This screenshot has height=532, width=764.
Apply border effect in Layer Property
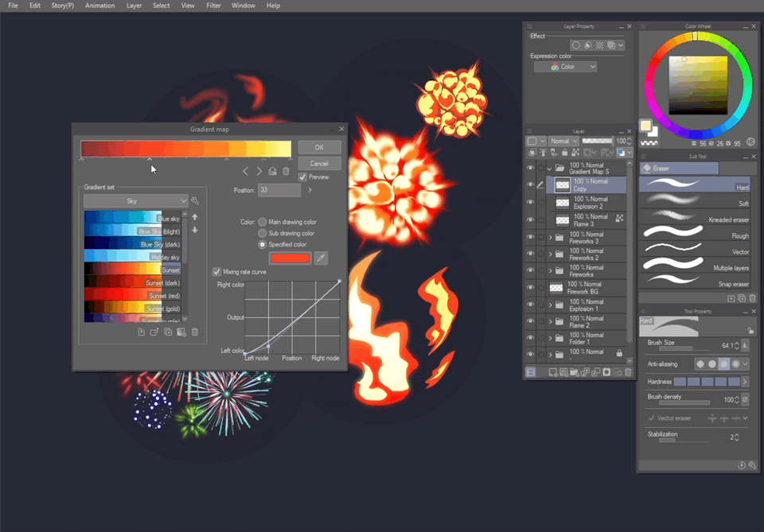[576, 45]
